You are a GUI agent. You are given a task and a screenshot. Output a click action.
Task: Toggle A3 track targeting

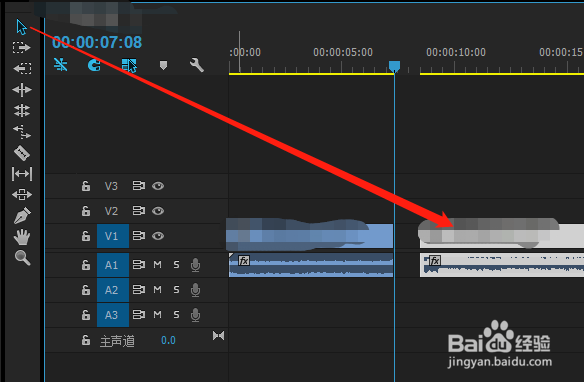coord(113,315)
